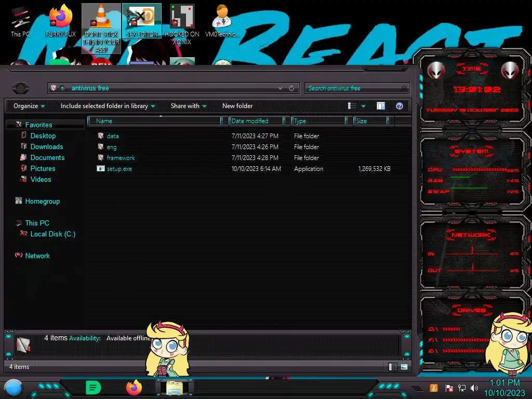Sort by the Type column header
The image size is (532, 399).
[318, 121]
